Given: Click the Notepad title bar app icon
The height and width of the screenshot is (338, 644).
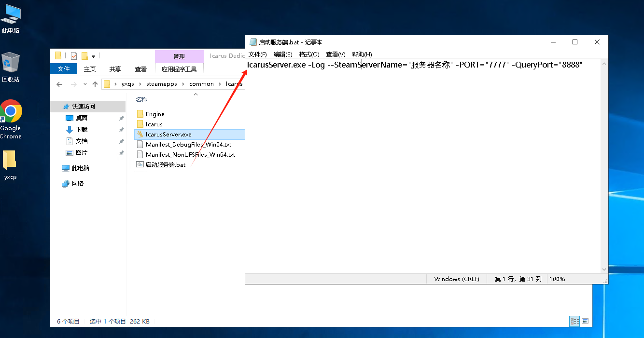Looking at the screenshot, I should pos(253,42).
